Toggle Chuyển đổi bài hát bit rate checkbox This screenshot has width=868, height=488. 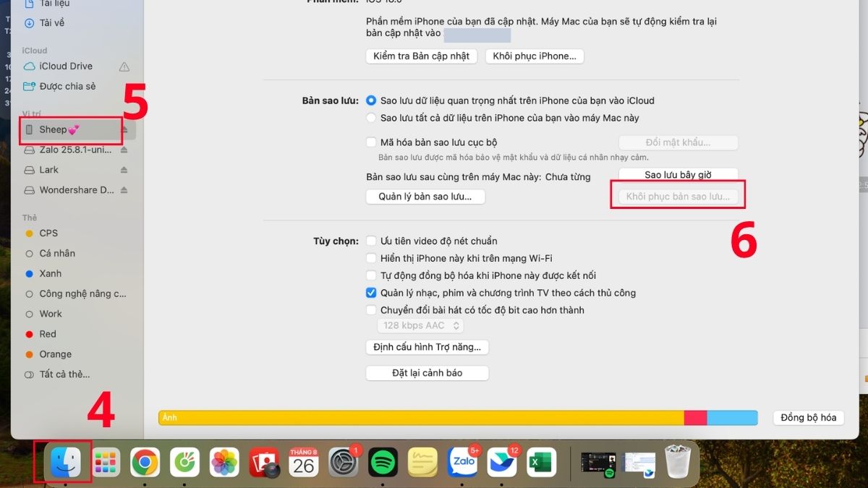click(x=371, y=310)
